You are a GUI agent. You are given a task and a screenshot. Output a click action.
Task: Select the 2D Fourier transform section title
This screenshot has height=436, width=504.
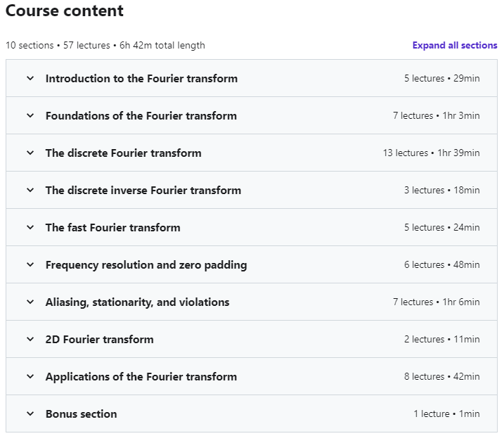tap(99, 340)
